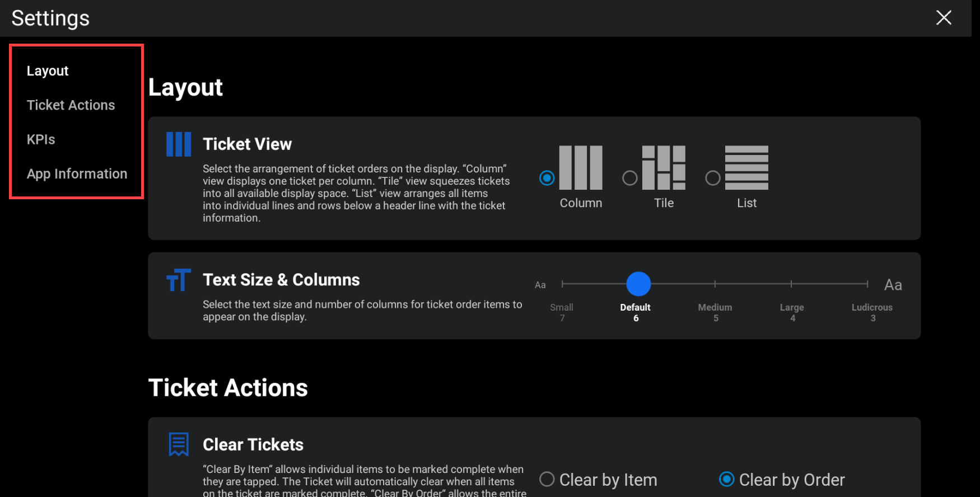Screen dimensions: 980x497
Task: Click the large Aa text icon
Action: coord(893,285)
